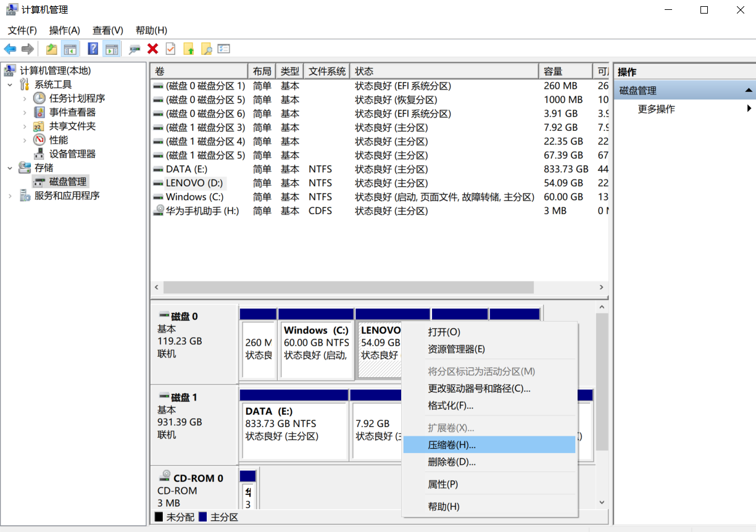Open the 文件(F) menu
The width and height of the screenshot is (756, 532).
(22, 30)
